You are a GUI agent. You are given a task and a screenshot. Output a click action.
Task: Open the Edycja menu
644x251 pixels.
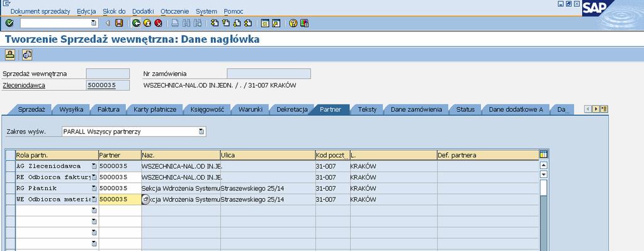pos(86,11)
